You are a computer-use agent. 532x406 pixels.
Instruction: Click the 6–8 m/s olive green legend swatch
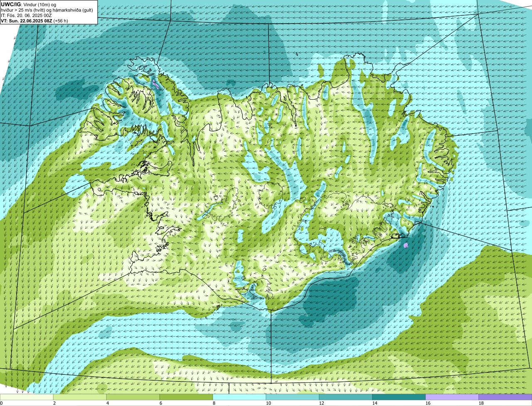pyautogui.click(x=186, y=397)
